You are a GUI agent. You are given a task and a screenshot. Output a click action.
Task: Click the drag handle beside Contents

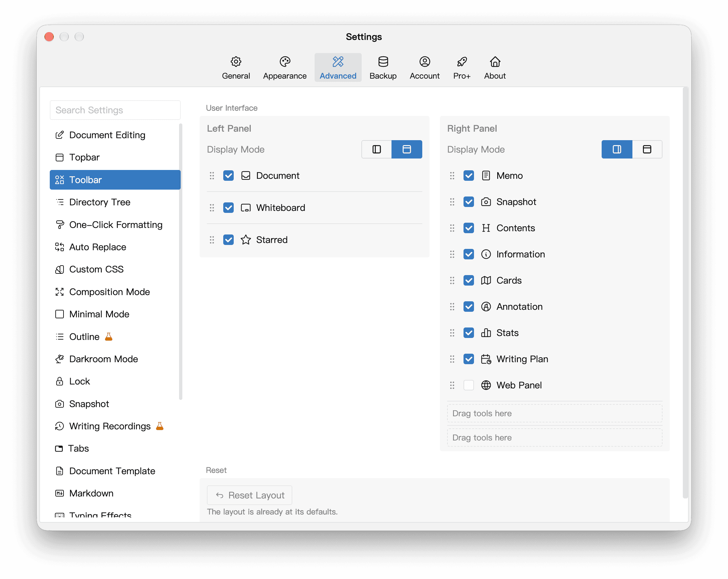(x=452, y=228)
